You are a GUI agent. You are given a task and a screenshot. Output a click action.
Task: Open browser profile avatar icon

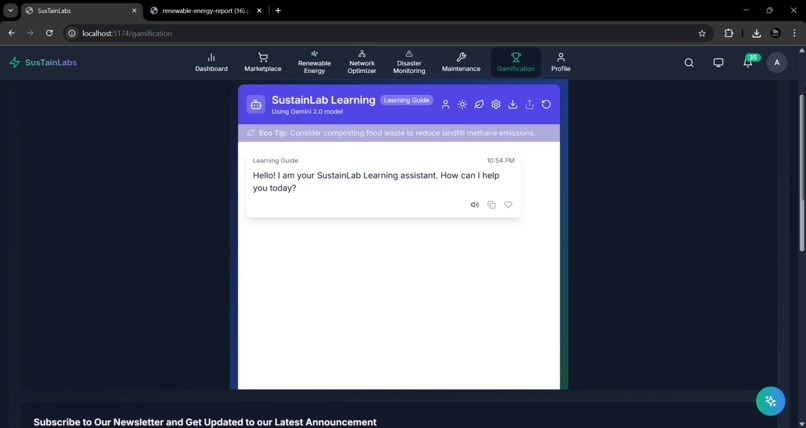(775, 33)
